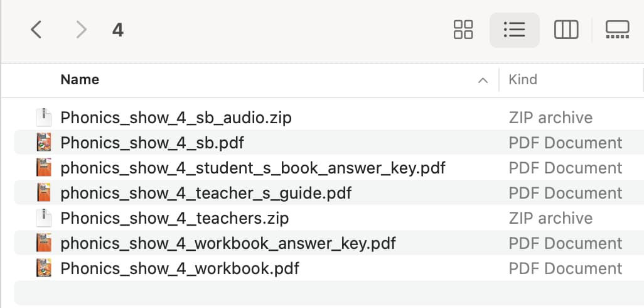The height and width of the screenshot is (308, 644).
Task: Go forward using the right chevron
Action: (x=82, y=30)
